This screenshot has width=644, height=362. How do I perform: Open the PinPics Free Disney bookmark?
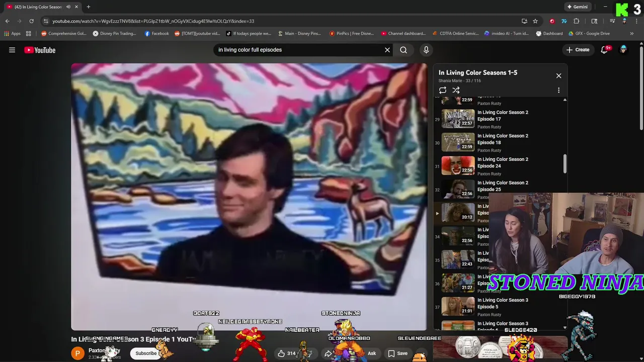pos(352,34)
